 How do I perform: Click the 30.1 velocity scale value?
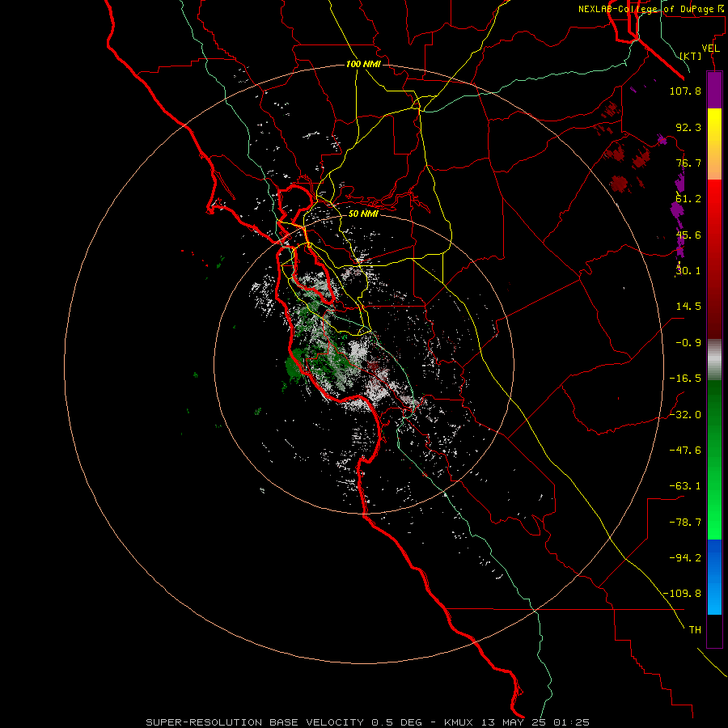pos(688,271)
